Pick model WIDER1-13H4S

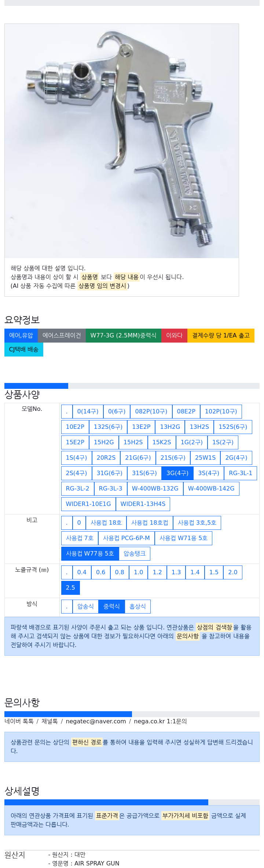(143, 504)
